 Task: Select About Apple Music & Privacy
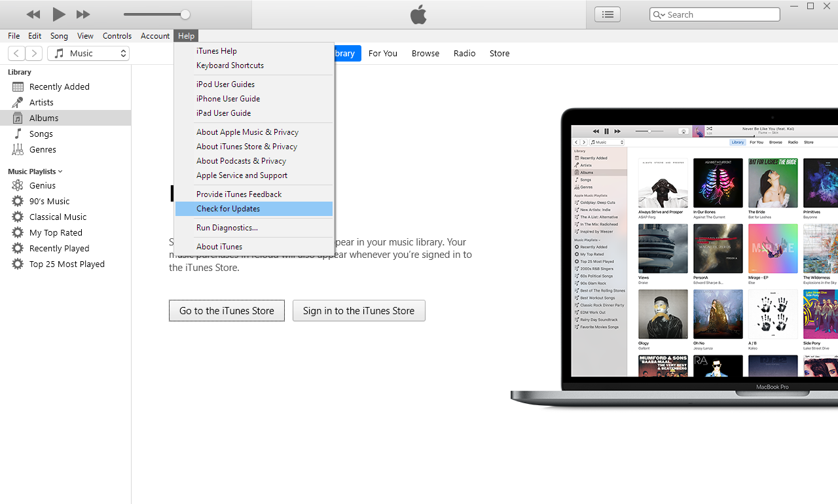click(254, 132)
